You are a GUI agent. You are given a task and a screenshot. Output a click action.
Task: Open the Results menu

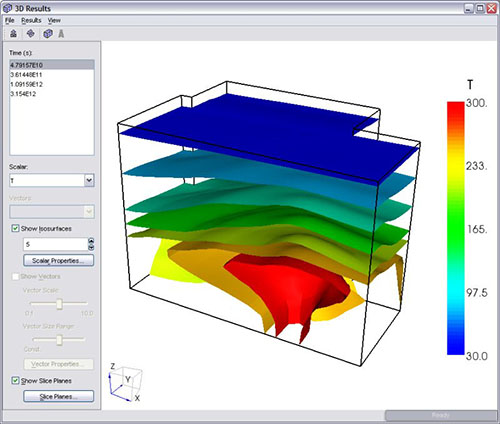pos(31,20)
